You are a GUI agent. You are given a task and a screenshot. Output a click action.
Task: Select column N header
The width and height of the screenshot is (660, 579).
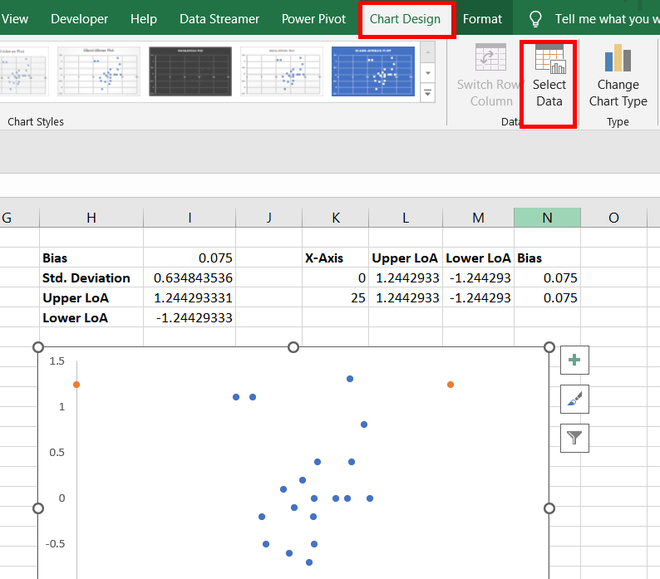[x=547, y=218]
